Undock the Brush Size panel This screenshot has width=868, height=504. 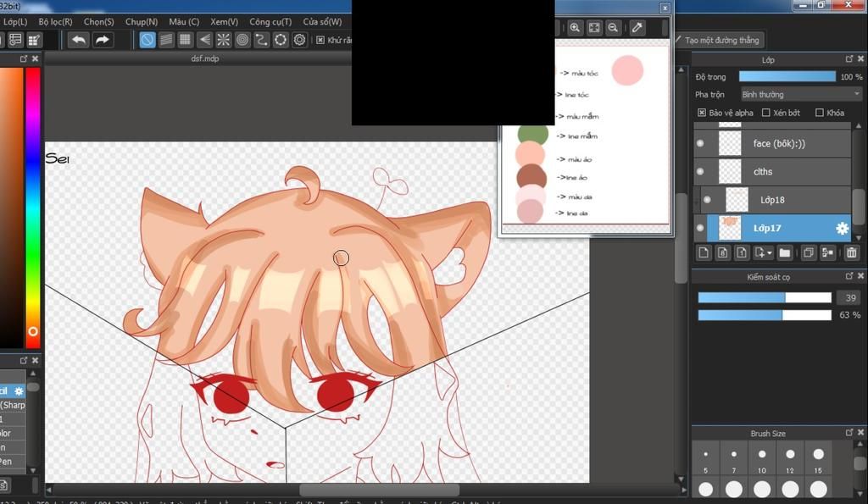849,432
